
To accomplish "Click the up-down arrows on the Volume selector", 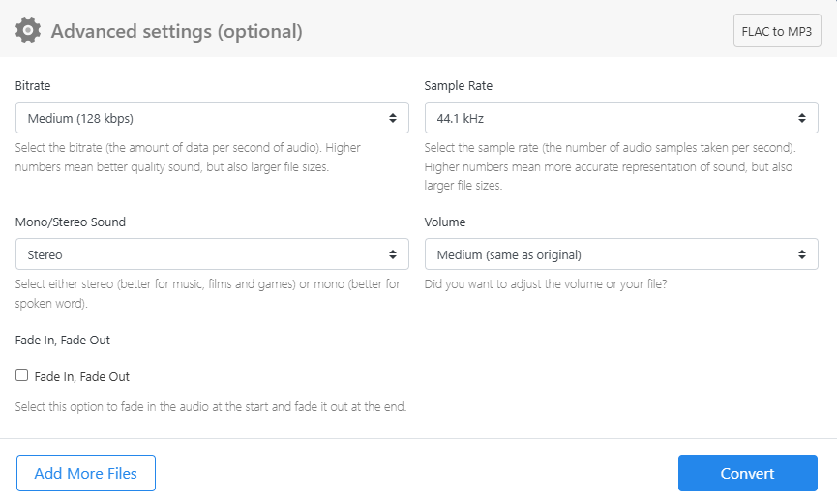I will pos(801,254).
